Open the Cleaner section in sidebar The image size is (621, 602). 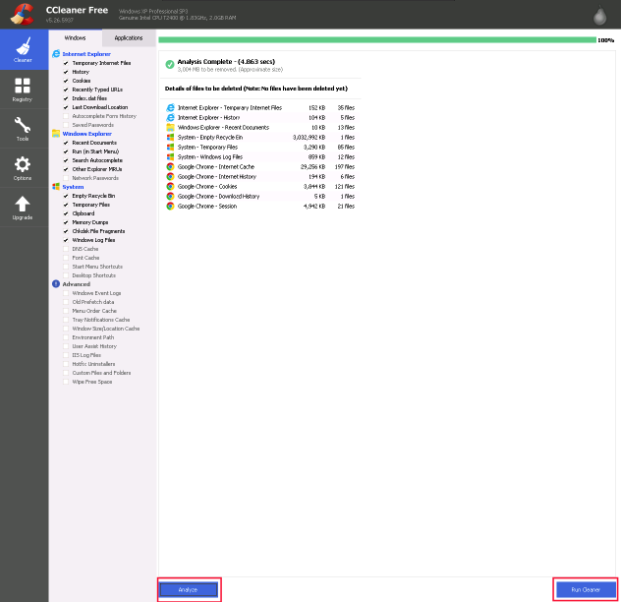pos(23,50)
